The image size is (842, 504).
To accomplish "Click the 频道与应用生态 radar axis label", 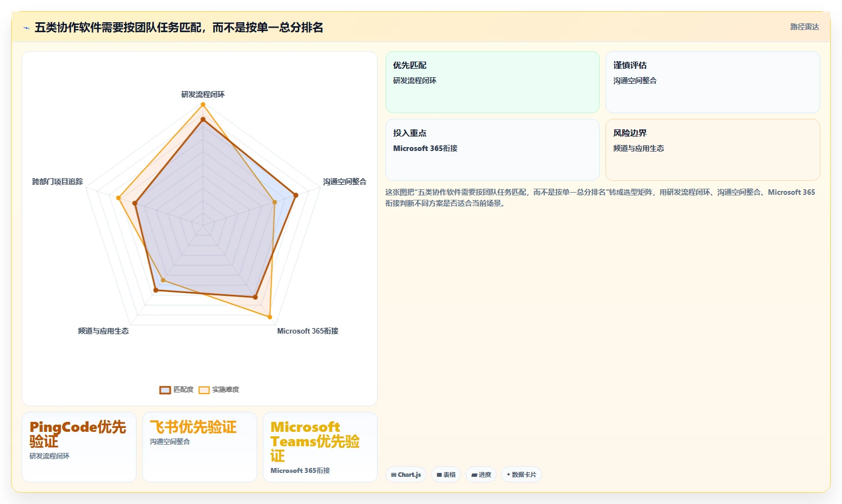I will pos(103,331).
